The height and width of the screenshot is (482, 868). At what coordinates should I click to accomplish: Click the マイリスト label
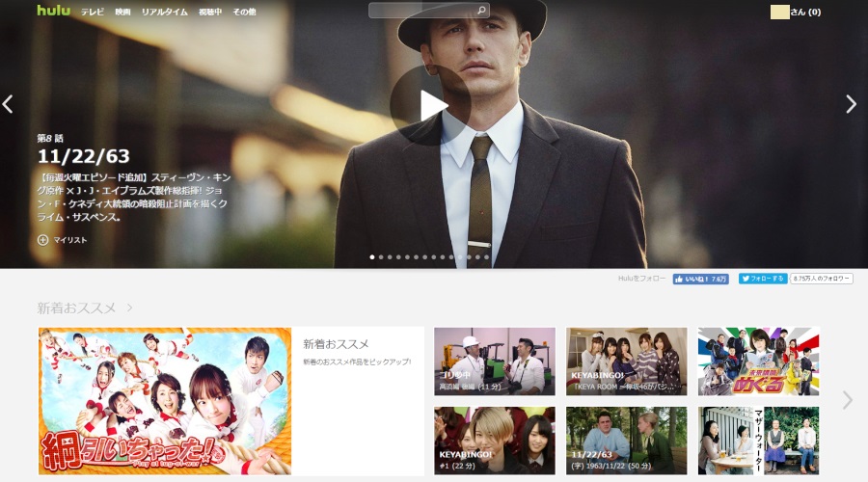[70, 240]
